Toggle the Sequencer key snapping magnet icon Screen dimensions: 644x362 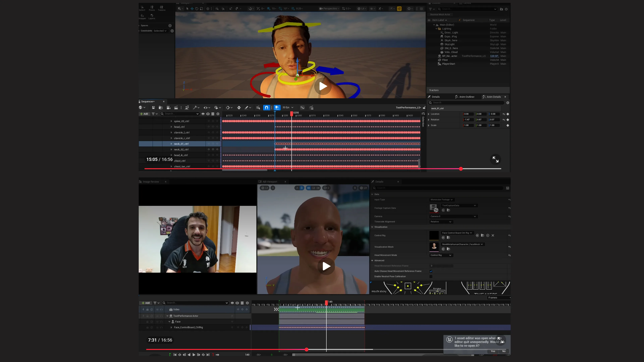pyautogui.click(x=266, y=108)
